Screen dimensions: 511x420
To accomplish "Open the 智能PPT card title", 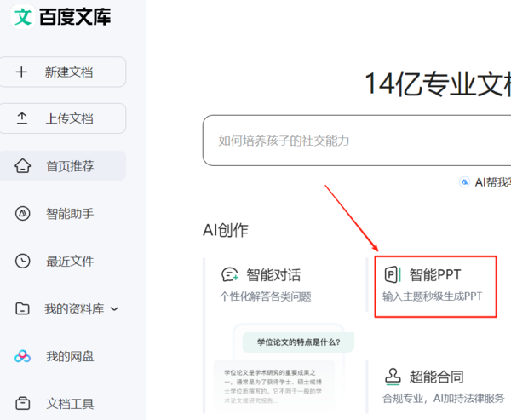I will point(435,274).
